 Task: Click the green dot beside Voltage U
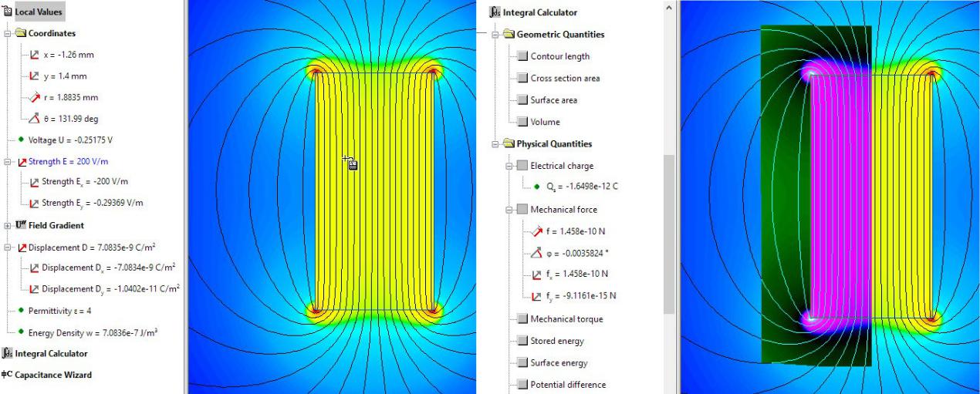[21, 140]
